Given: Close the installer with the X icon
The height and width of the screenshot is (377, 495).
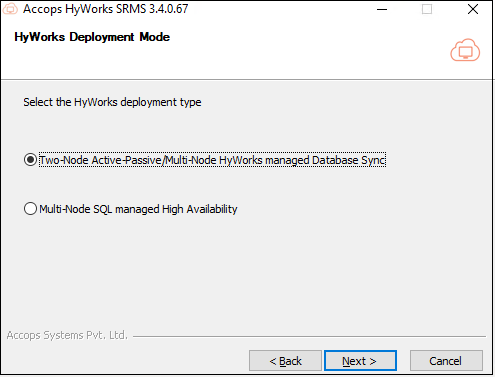Looking at the screenshot, I should click(x=473, y=9).
